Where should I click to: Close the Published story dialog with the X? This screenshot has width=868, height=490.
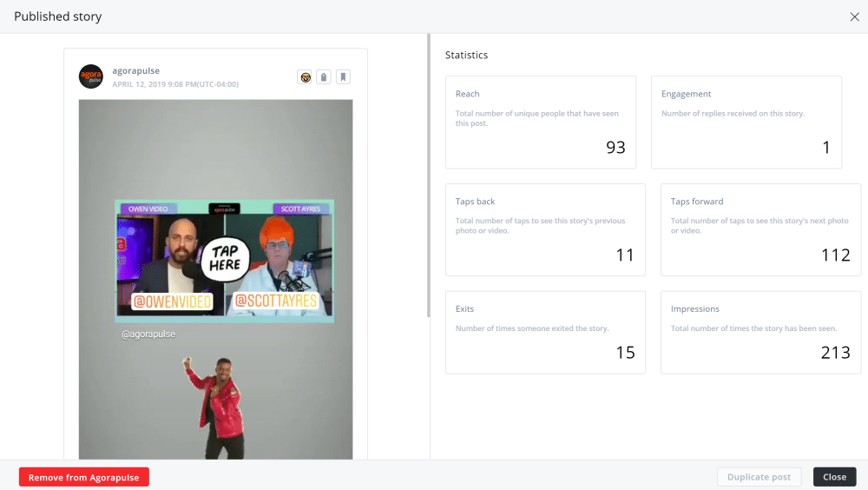point(855,17)
